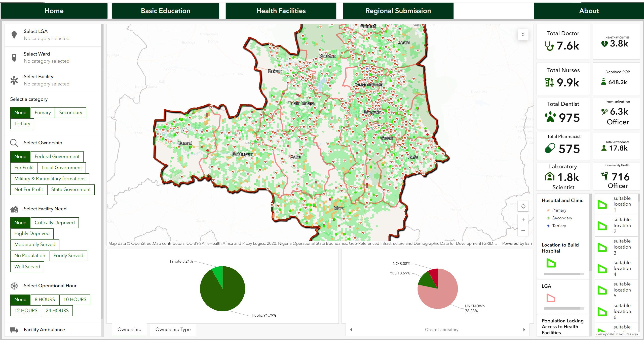The width and height of the screenshot is (644, 340).
Task: Click the snowflake icon beside Select Operational Hour
Action: 14,286
